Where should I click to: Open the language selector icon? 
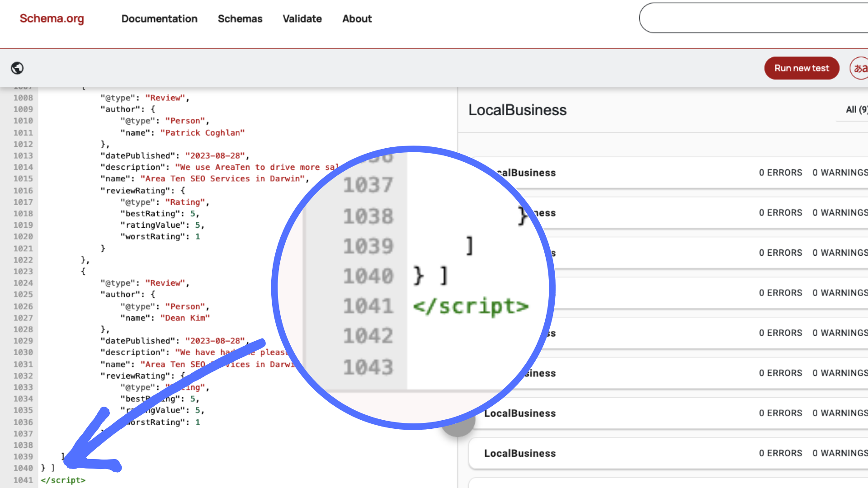860,68
